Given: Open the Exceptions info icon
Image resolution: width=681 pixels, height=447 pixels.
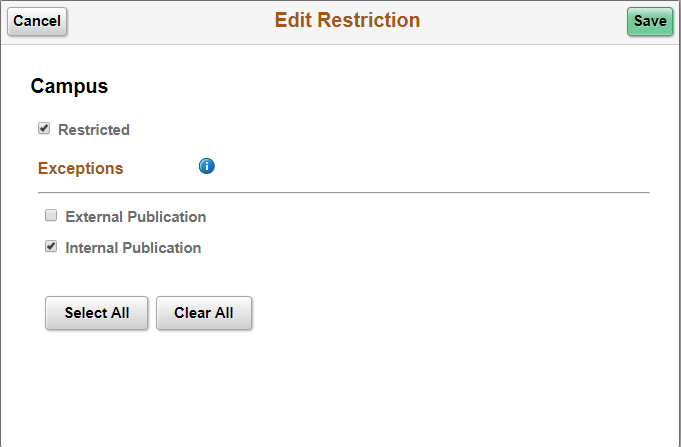Looking at the screenshot, I should (x=207, y=166).
